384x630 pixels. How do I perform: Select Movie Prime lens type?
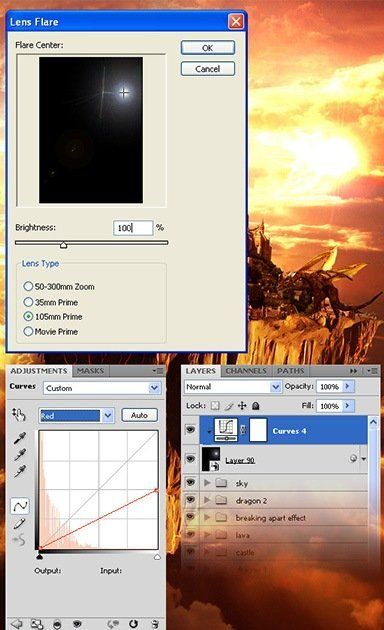point(28,331)
